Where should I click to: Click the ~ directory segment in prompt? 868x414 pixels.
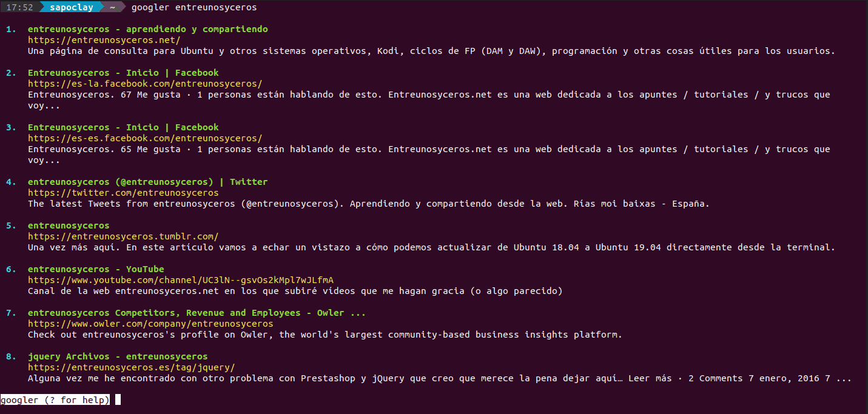tap(113, 7)
